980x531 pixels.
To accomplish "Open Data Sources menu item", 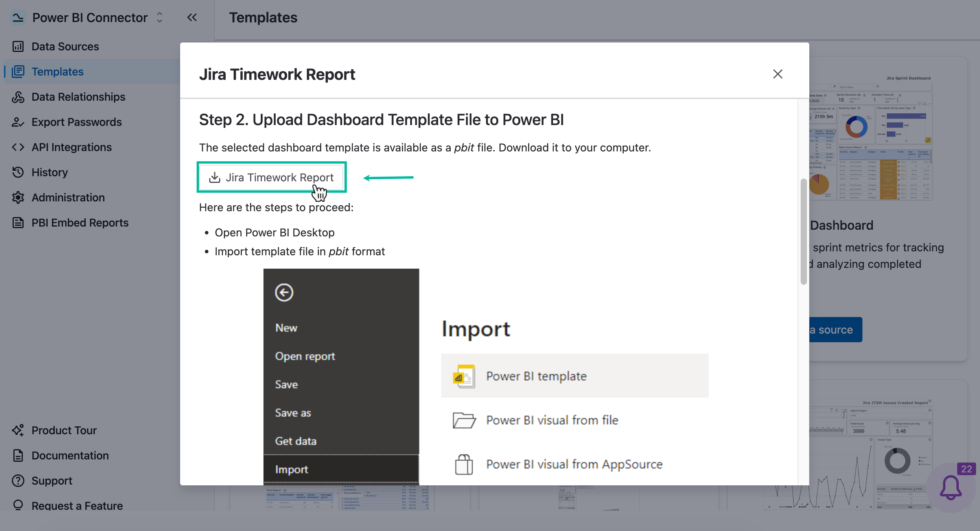I will click(x=65, y=46).
